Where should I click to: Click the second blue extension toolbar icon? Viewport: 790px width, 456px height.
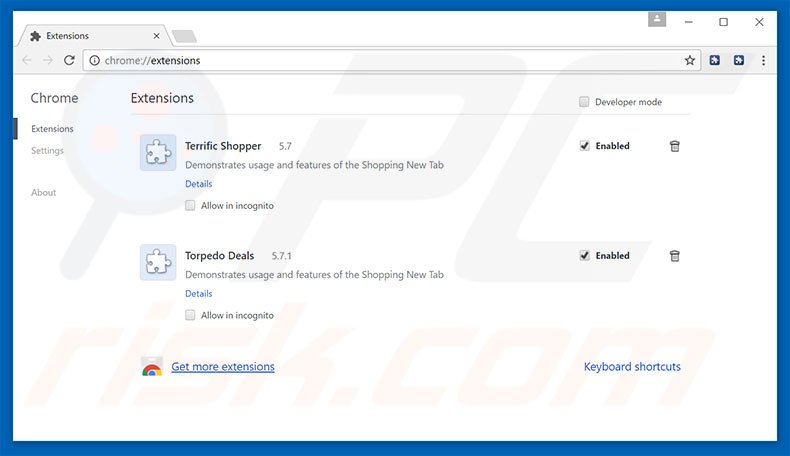pos(739,60)
